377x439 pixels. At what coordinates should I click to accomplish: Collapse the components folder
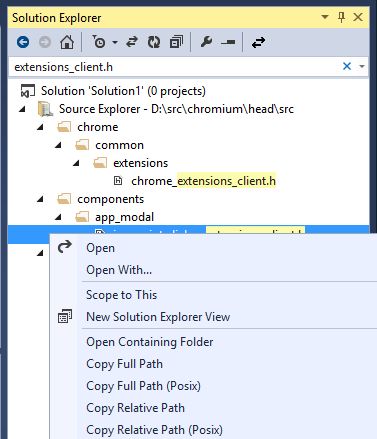(40, 199)
